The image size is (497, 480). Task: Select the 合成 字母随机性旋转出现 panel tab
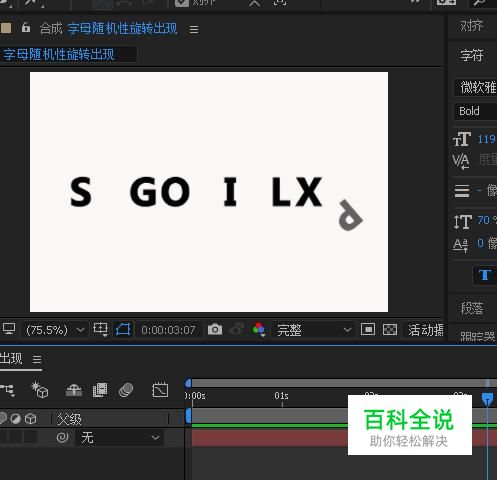point(108,29)
